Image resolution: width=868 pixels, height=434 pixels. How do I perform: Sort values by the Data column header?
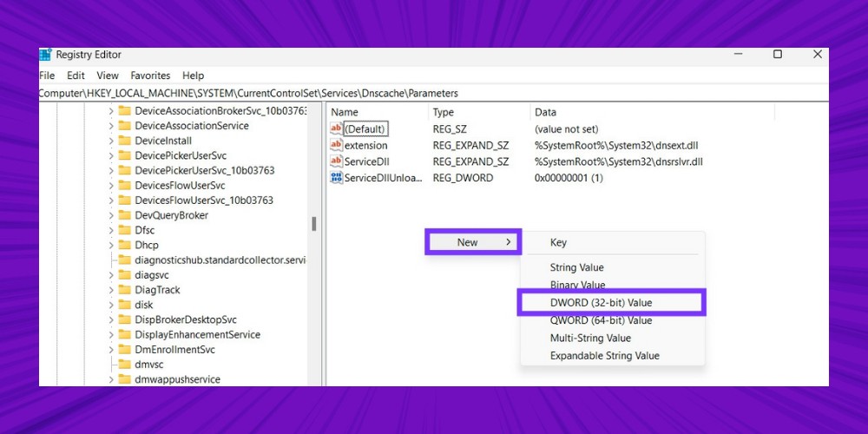652,112
